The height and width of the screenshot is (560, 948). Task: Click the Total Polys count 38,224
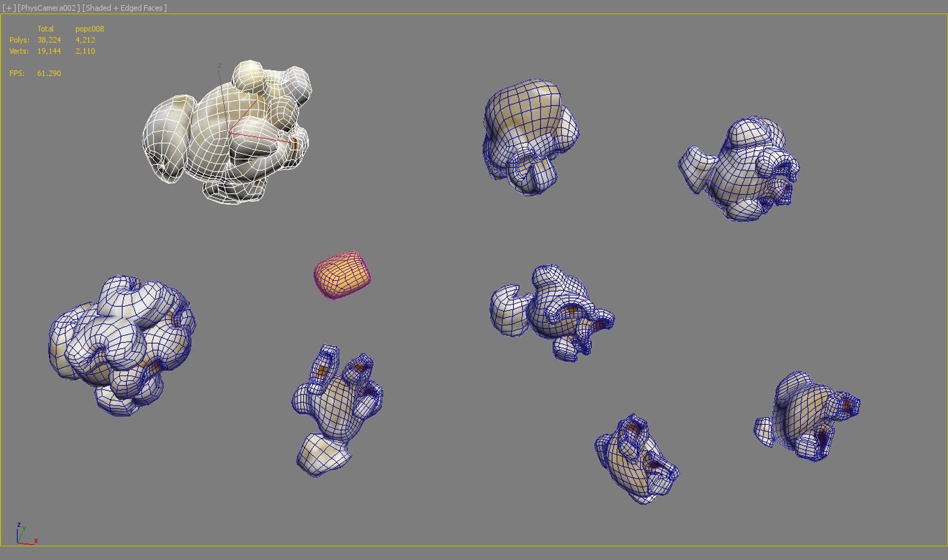pos(49,40)
